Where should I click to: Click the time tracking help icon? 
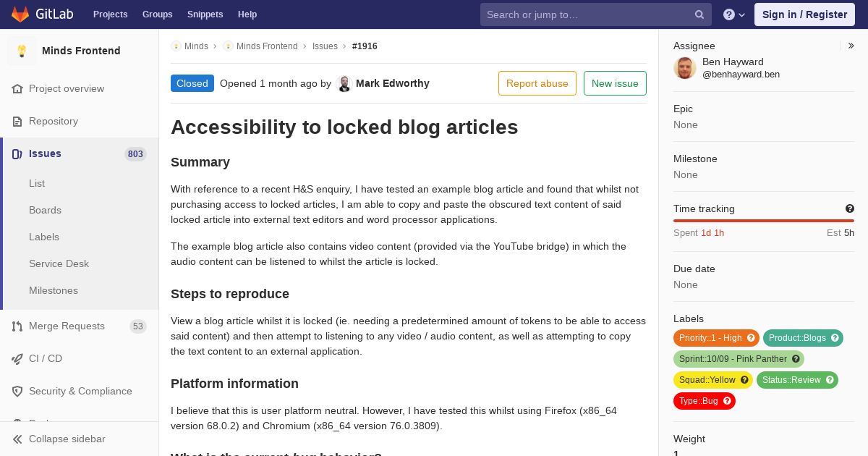tap(850, 208)
